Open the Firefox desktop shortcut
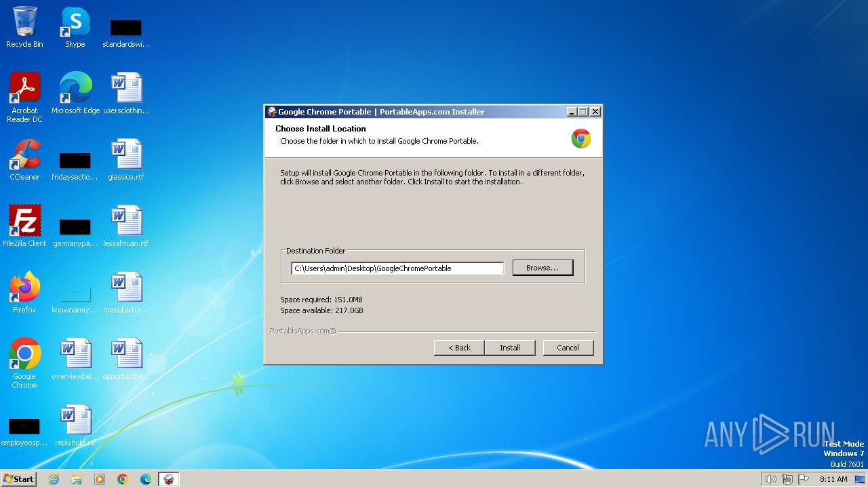Image resolution: width=868 pixels, height=488 pixels. (x=24, y=292)
